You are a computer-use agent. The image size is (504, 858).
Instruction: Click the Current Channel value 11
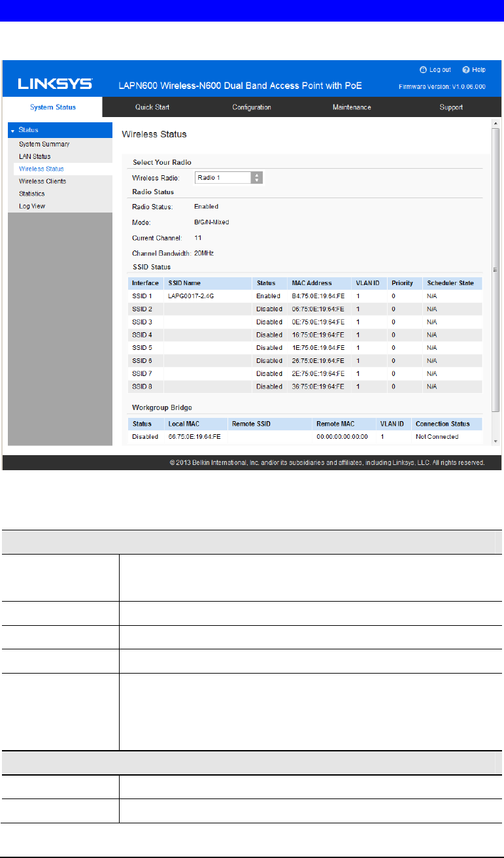click(198, 237)
